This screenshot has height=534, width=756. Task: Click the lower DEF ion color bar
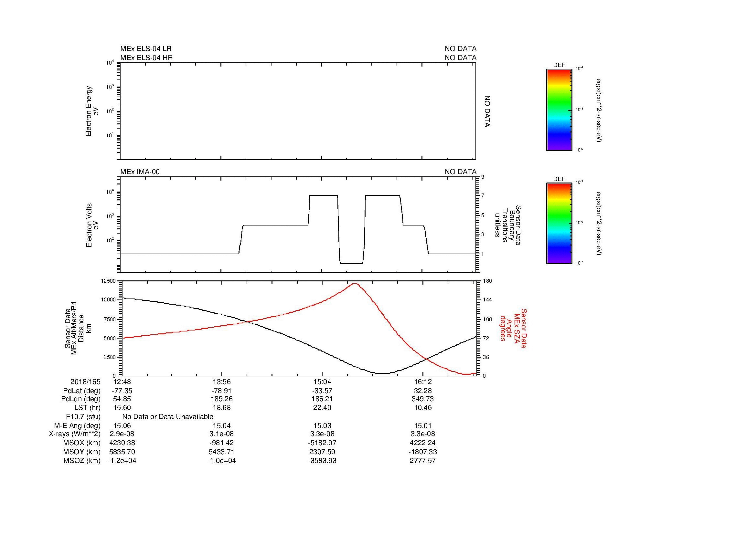(x=559, y=224)
